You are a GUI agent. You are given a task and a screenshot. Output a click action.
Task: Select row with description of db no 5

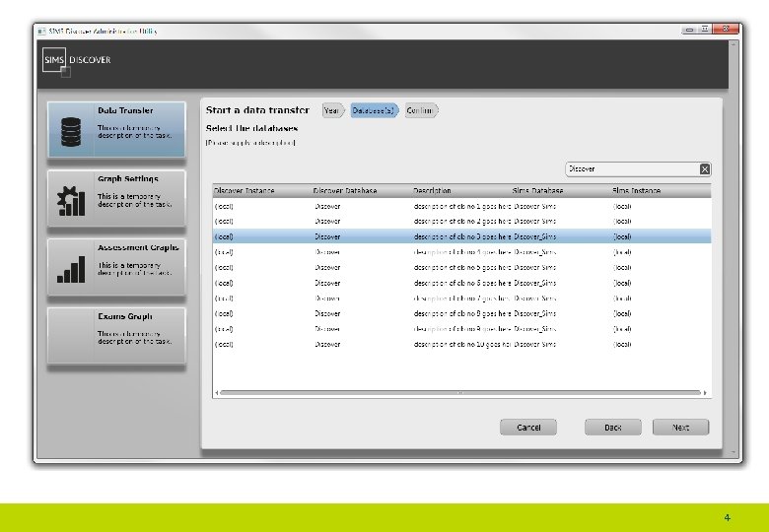point(461,267)
